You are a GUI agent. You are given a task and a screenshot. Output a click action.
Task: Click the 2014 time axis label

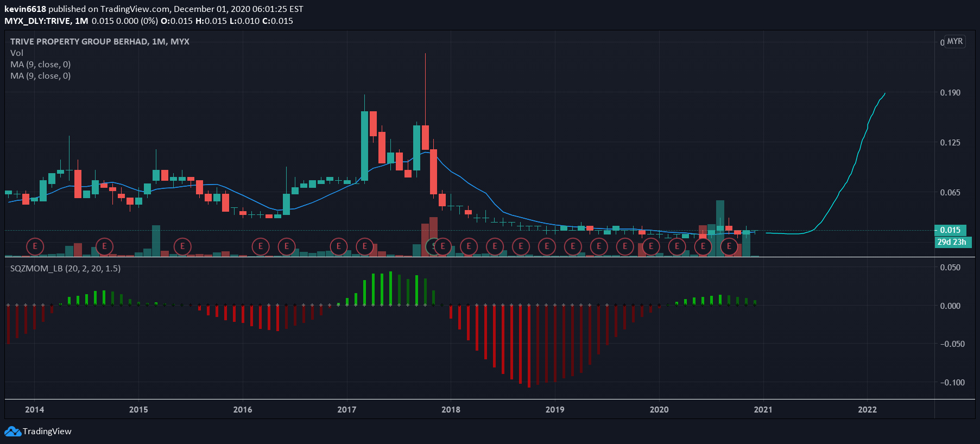[x=35, y=410]
